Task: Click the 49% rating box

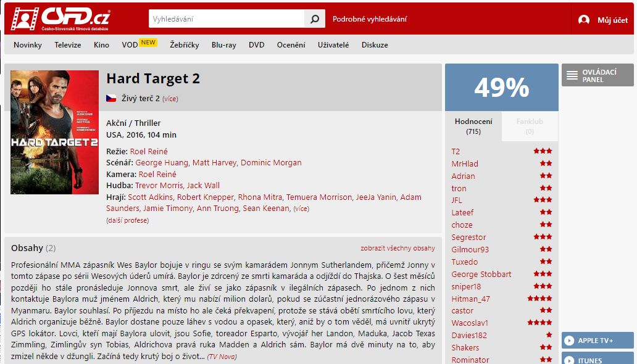Action: 502,88
